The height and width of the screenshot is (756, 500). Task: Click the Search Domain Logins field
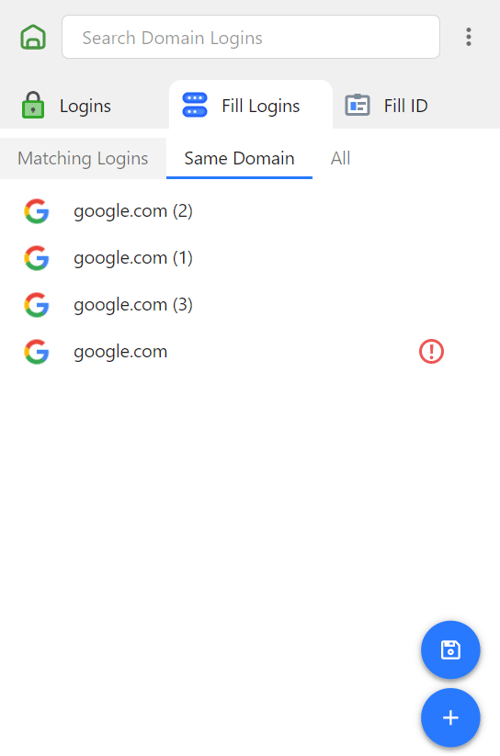click(251, 37)
